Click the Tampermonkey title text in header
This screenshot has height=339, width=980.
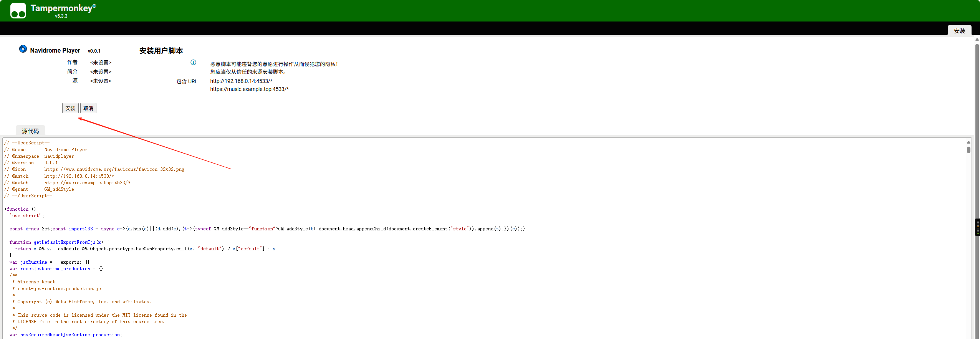[x=63, y=8]
